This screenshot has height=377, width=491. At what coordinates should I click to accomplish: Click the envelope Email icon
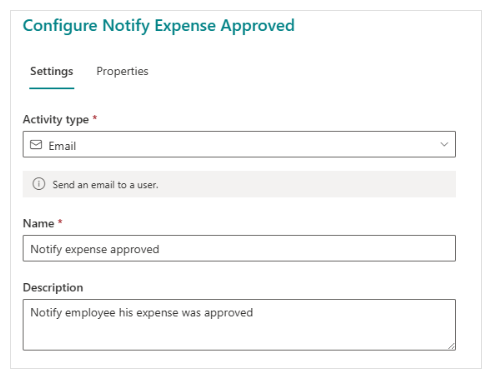coord(36,145)
